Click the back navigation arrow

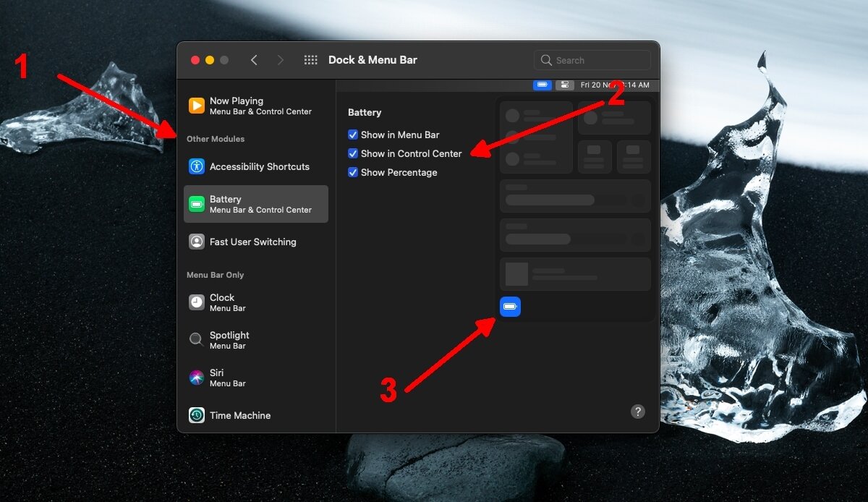254,60
